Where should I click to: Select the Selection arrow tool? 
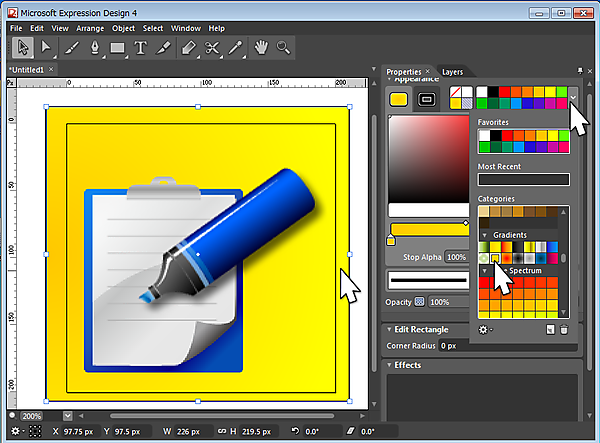pyautogui.click(x=22, y=47)
